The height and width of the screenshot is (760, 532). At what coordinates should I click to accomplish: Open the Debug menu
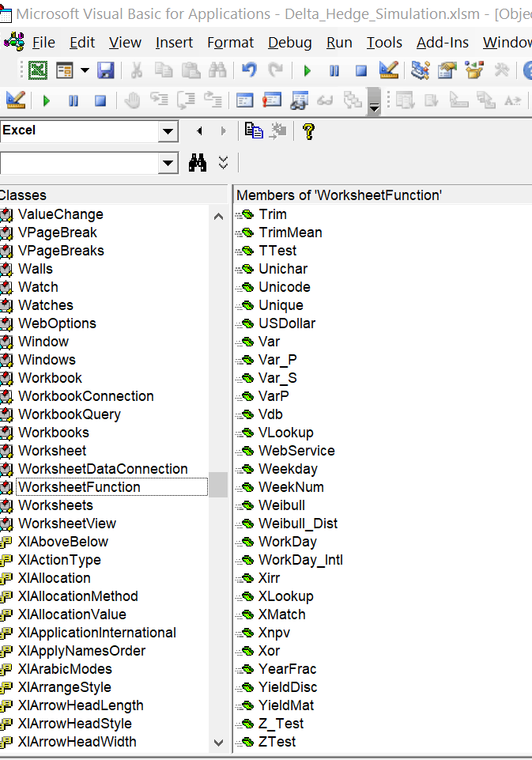[290, 43]
